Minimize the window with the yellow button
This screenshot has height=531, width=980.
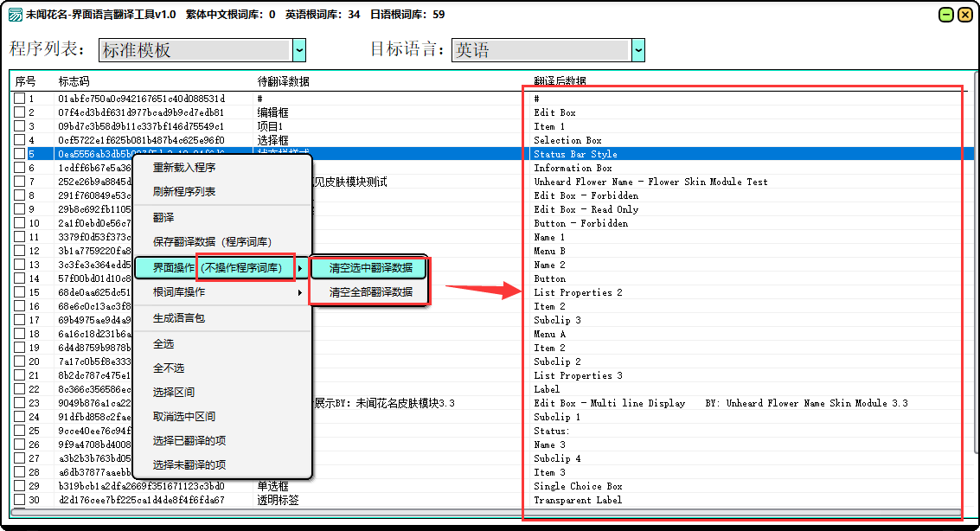(945, 15)
